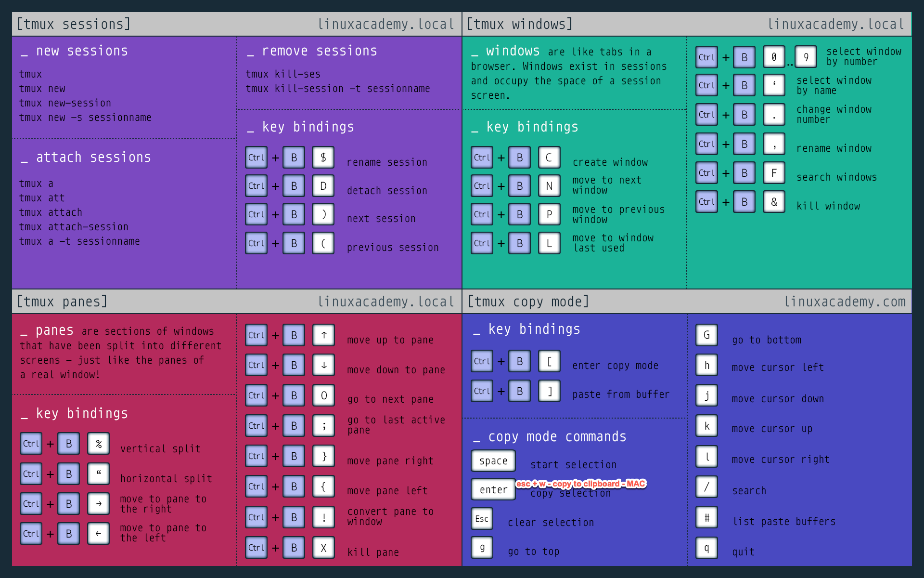Select the P key for previous window
The width and height of the screenshot is (924, 578).
549,214
